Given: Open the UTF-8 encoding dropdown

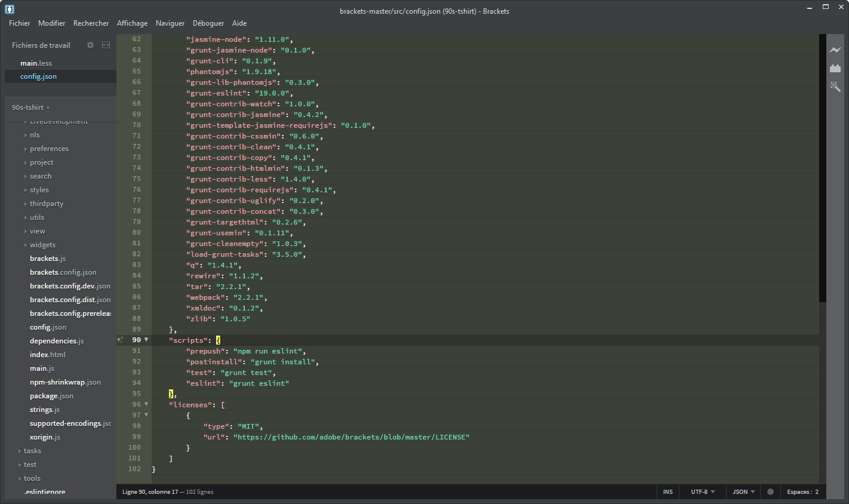Looking at the screenshot, I should [702, 491].
